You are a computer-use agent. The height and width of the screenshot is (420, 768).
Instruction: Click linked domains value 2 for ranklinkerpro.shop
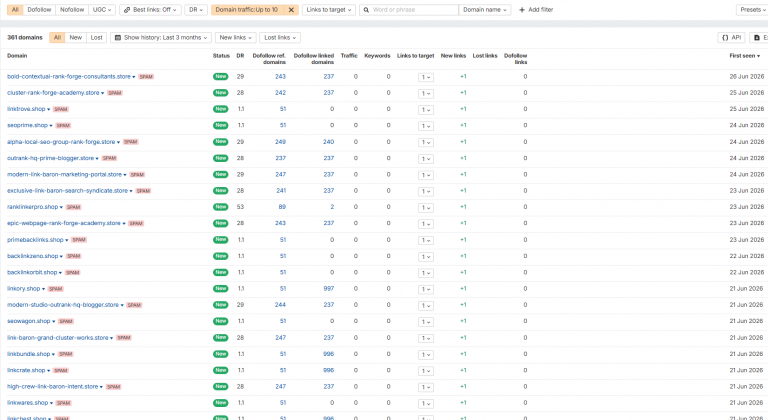coord(332,207)
